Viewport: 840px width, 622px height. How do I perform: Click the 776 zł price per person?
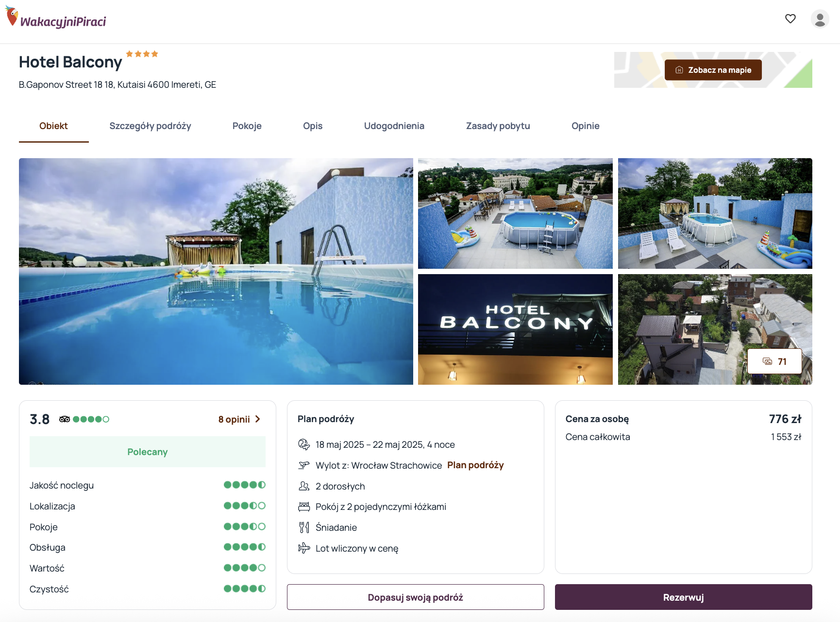click(x=785, y=419)
